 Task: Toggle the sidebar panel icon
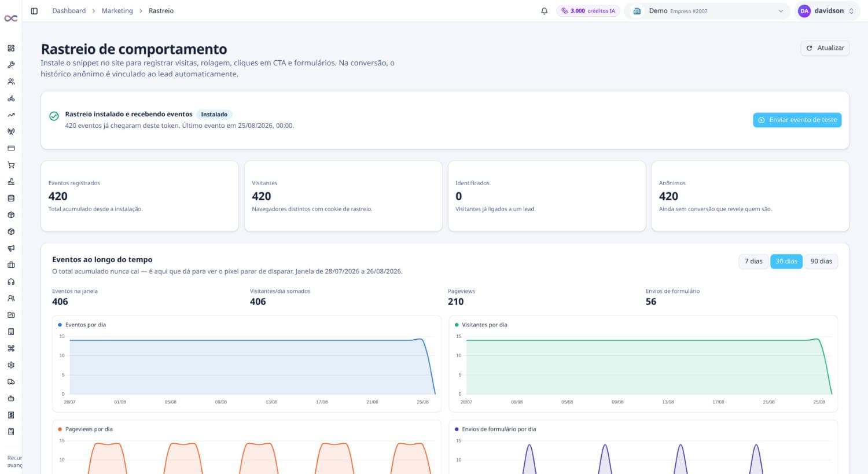[x=34, y=11]
